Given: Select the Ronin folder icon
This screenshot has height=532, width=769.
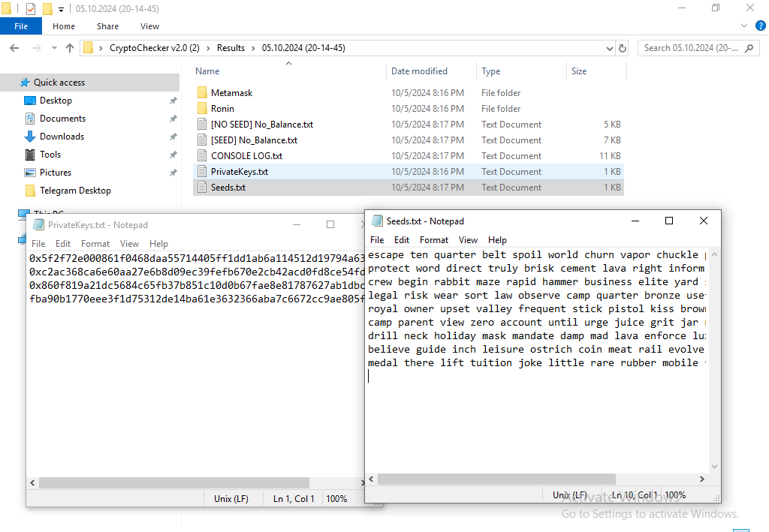Looking at the screenshot, I should click(x=201, y=109).
